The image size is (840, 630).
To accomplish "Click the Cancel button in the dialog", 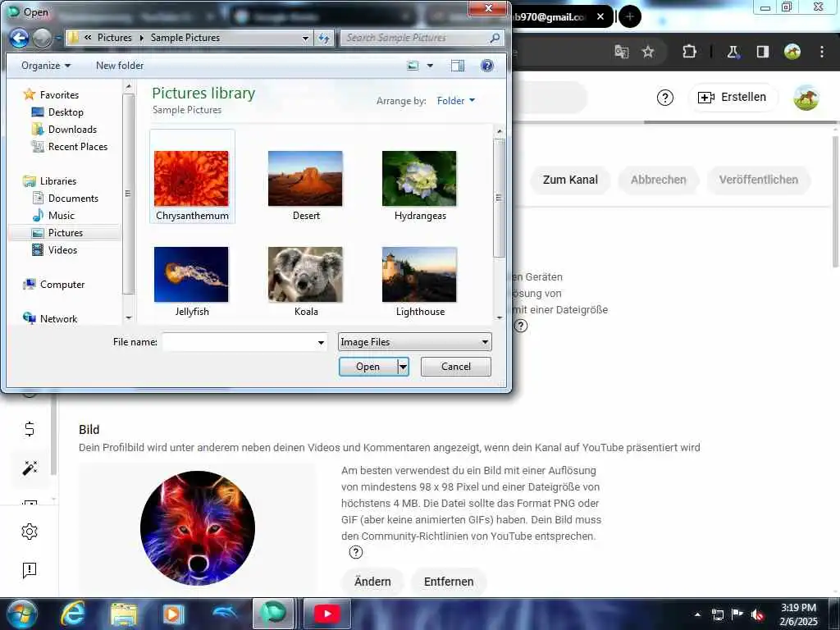I will tap(456, 367).
